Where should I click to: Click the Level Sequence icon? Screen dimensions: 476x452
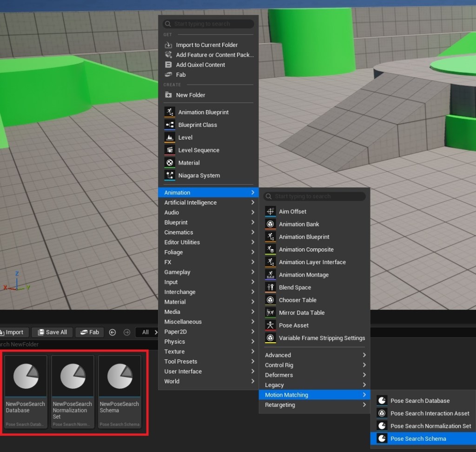170,150
